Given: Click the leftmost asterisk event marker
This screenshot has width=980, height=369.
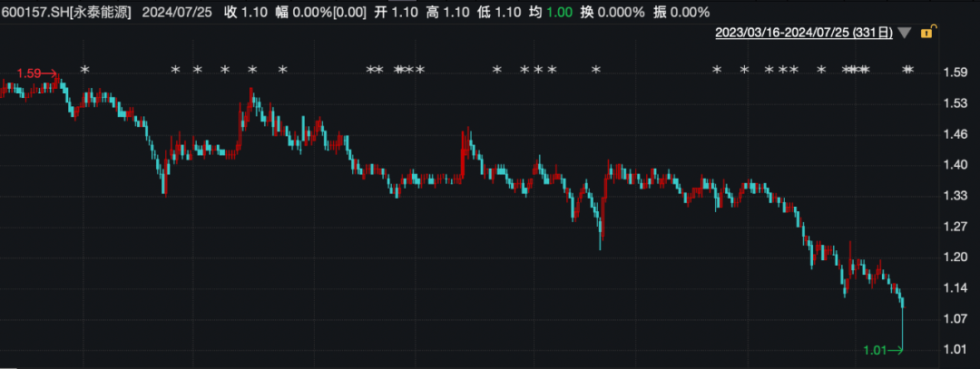Looking at the screenshot, I should (85, 70).
